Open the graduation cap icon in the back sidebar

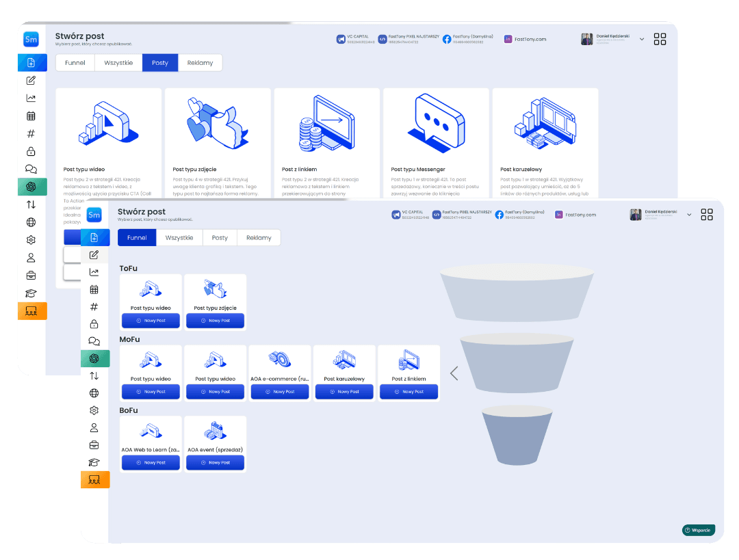(x=31, y=293)
